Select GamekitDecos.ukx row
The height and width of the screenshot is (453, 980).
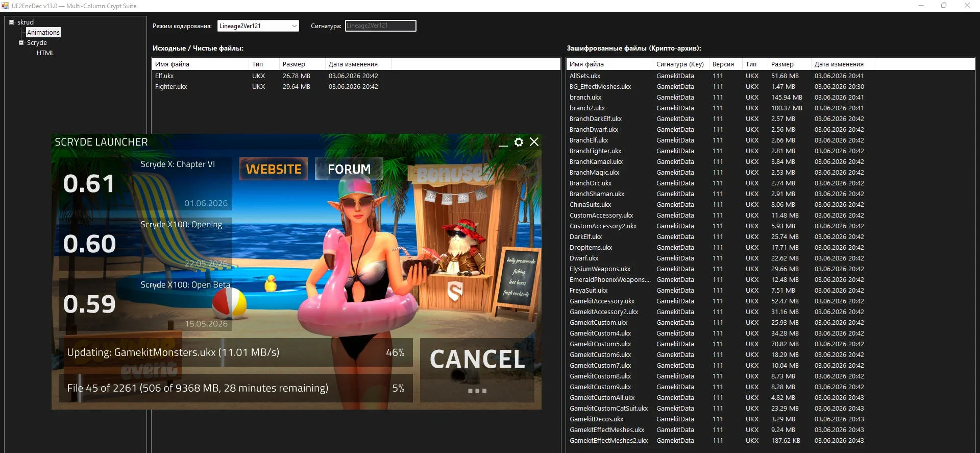tap(771, 419)
